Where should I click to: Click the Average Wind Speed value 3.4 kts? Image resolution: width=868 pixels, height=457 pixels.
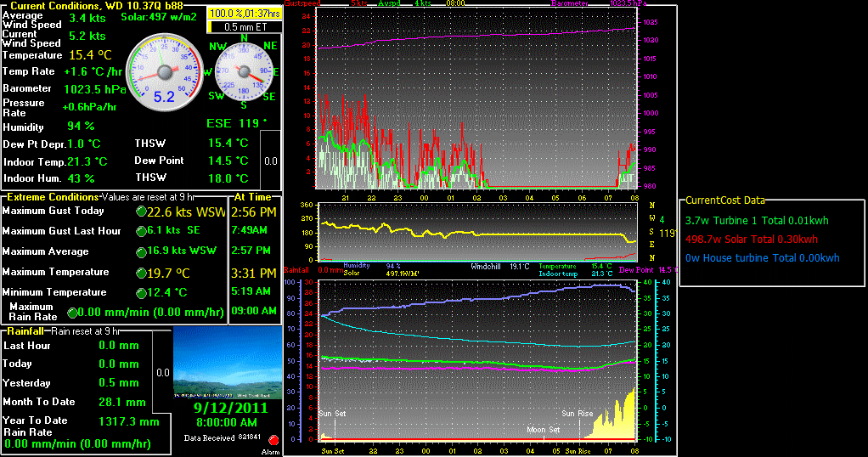87,19
